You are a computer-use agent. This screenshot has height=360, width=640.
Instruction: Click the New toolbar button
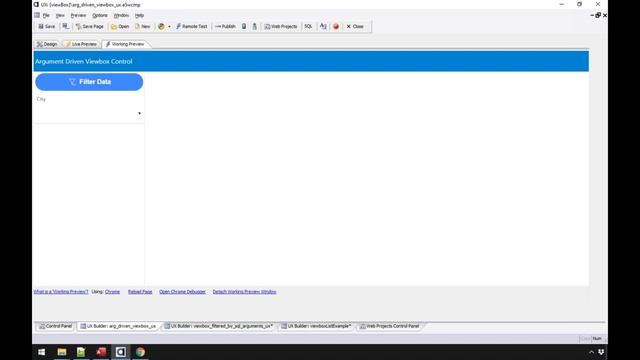click(x=143, y=27)
